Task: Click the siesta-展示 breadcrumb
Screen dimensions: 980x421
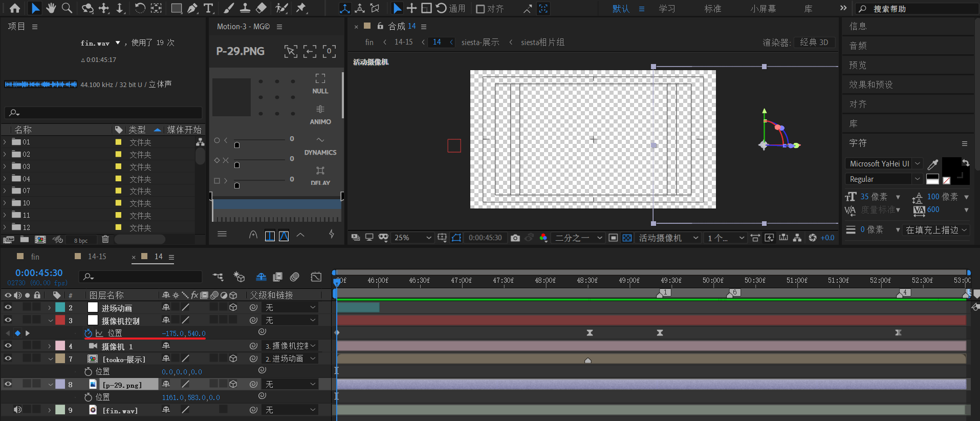Action: tap(480, 42)
